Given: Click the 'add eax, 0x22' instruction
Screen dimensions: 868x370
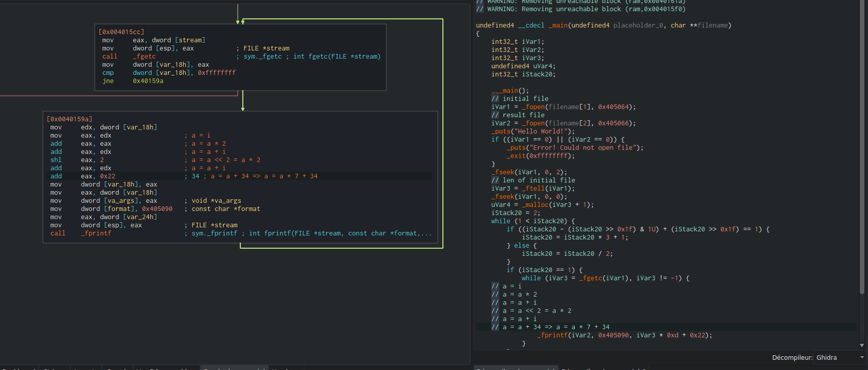Looking at the screenshot, I should (x=82, y=176).
